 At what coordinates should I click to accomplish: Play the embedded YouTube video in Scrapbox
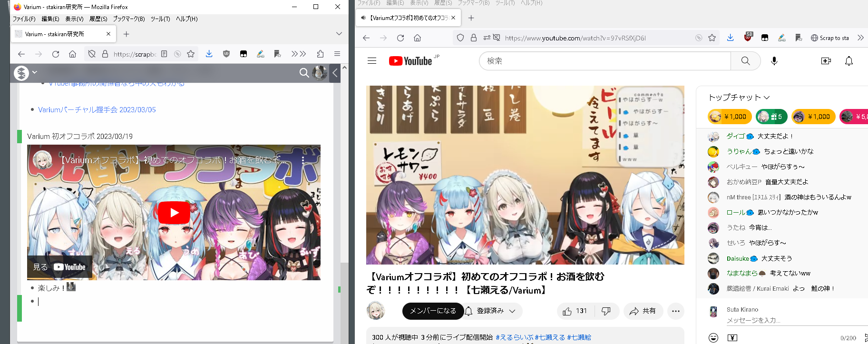[x=174, y=213]
